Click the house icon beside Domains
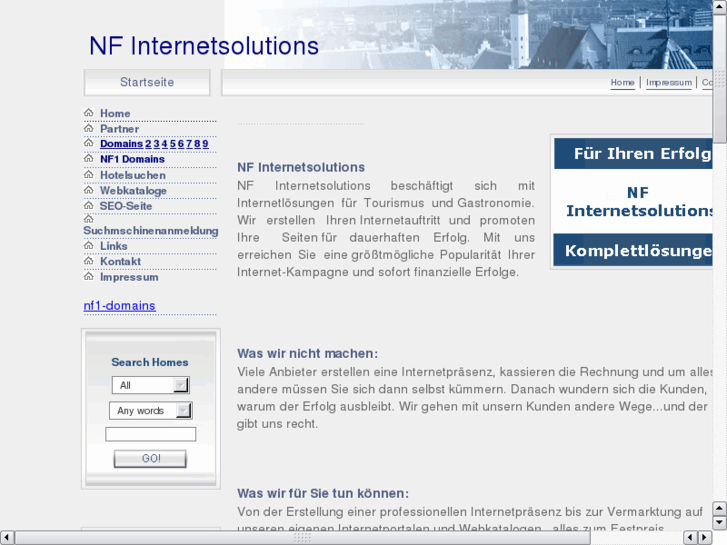This screenshot has width=727, height=545. [89, 143]
